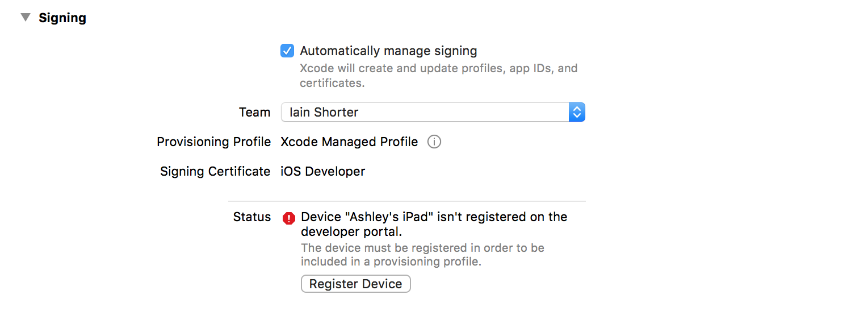Viewport: 868px width, 311px height.
Task: Click the Signing section heading
Action: (x=62, y=18)
